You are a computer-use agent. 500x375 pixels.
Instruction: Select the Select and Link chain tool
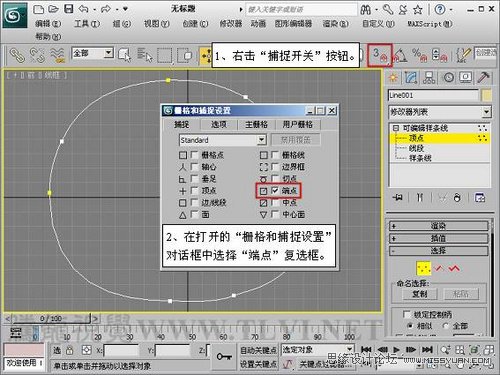17,55
